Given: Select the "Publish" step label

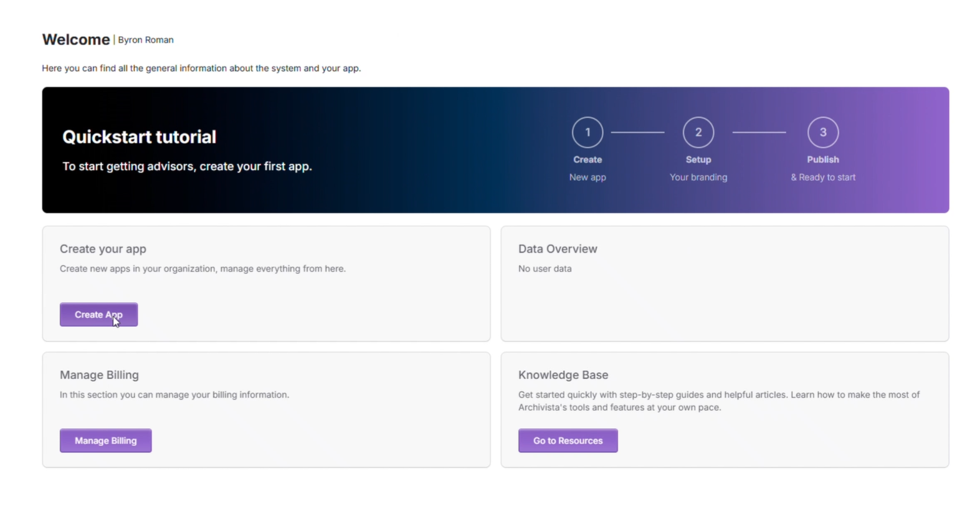Looking at the screenshot, I should pos(822,160).
